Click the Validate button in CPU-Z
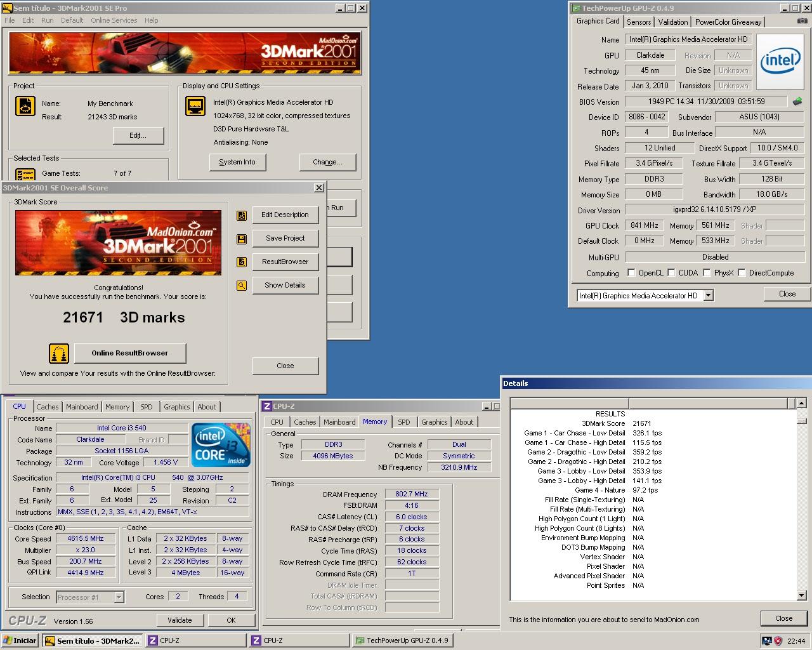The image size is (812, 650). 180,620
